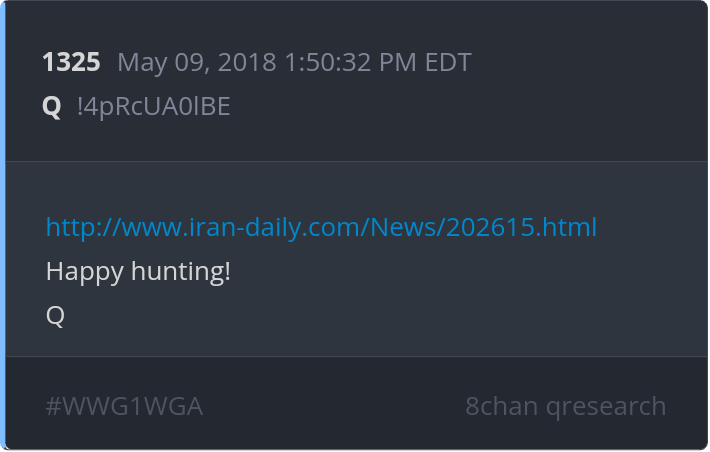The image size is (710, 452).
Task: Click the Q signature in post body
Action: (55, 315)
